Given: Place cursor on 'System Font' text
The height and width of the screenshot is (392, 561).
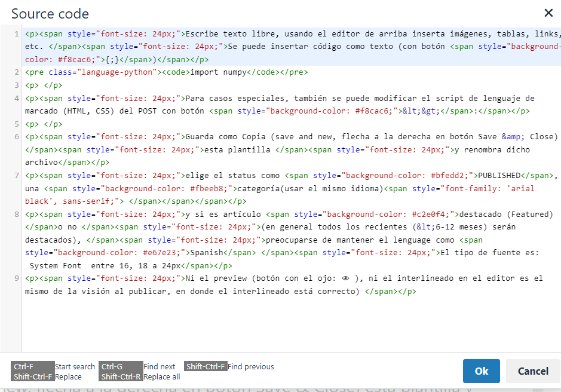Looking at the screenshot, I should click(56, 266).
